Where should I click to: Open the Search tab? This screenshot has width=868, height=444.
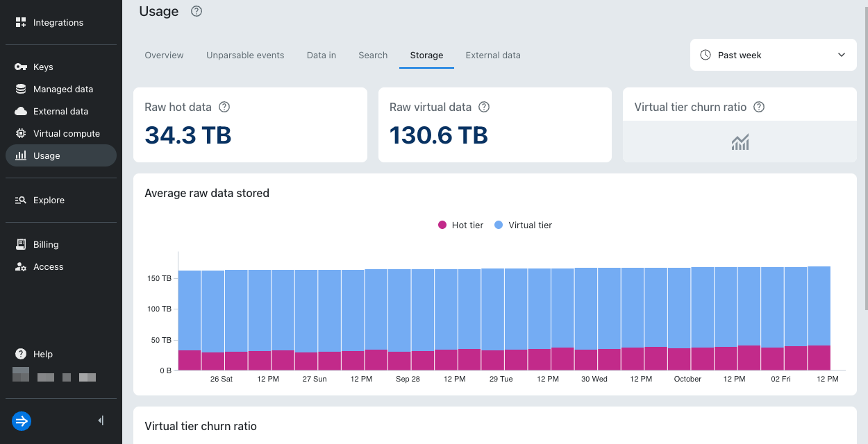click(x=373, y=55)
